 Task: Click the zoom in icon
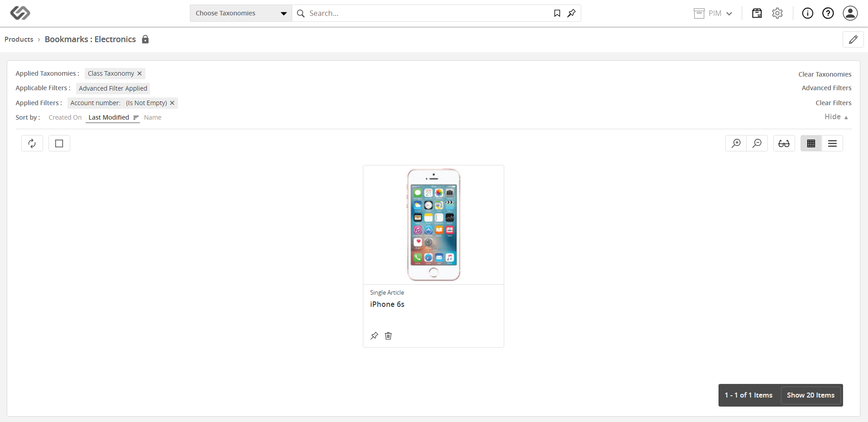tap(736, 143)
